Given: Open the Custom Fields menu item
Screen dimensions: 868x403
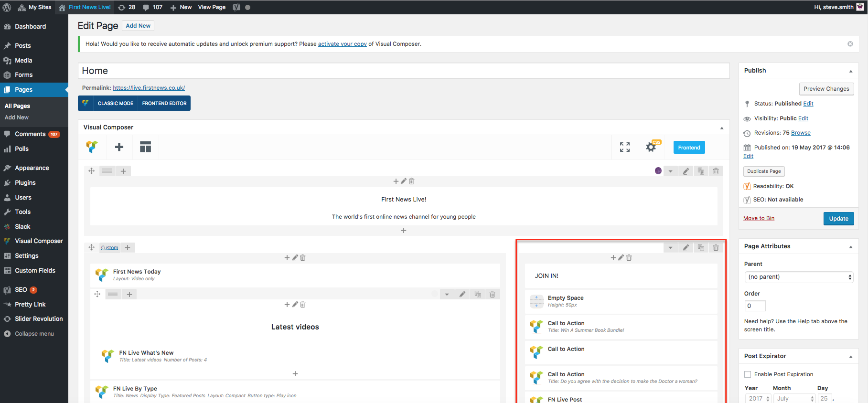Looking at the screenshot, I should (34, 271).
